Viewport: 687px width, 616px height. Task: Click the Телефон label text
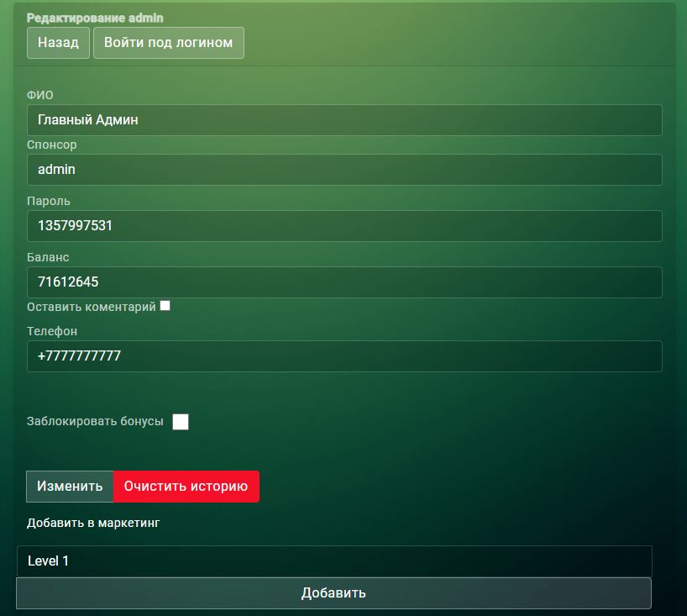point(52,331)
